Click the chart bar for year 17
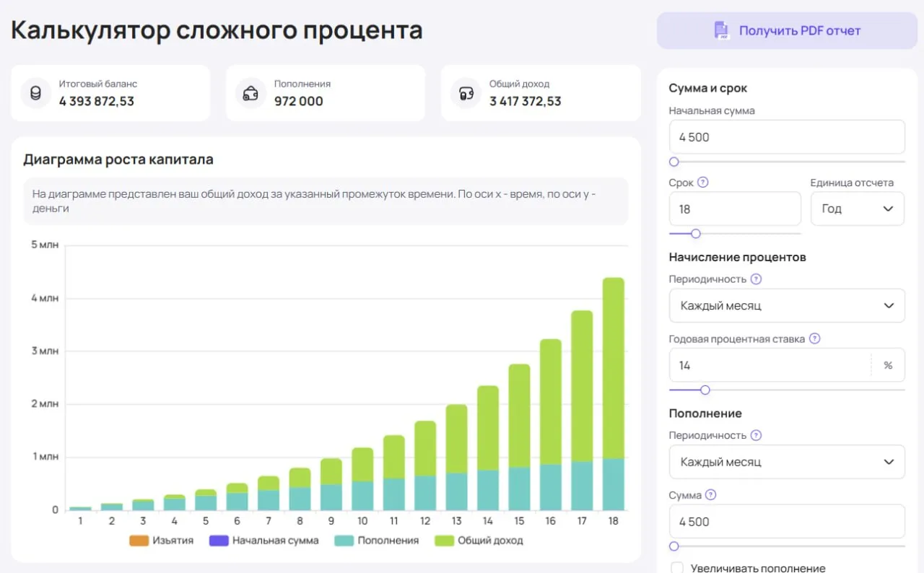 tap(582, 411)
